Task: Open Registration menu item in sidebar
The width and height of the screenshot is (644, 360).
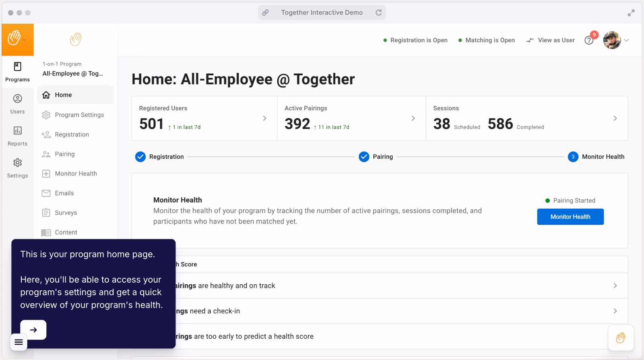Action: pyautogui.click(x=75, y=134)
